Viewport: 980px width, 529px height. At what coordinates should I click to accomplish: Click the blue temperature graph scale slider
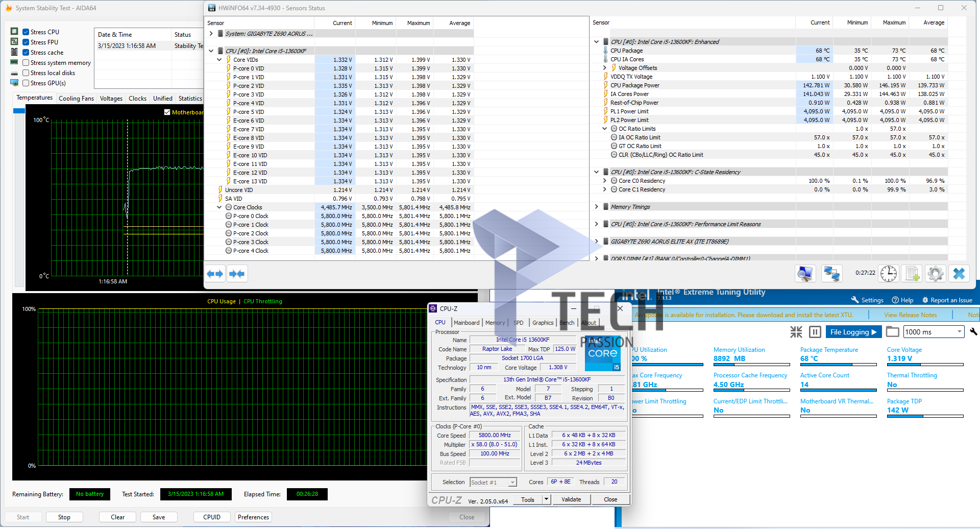pos(19,111)
